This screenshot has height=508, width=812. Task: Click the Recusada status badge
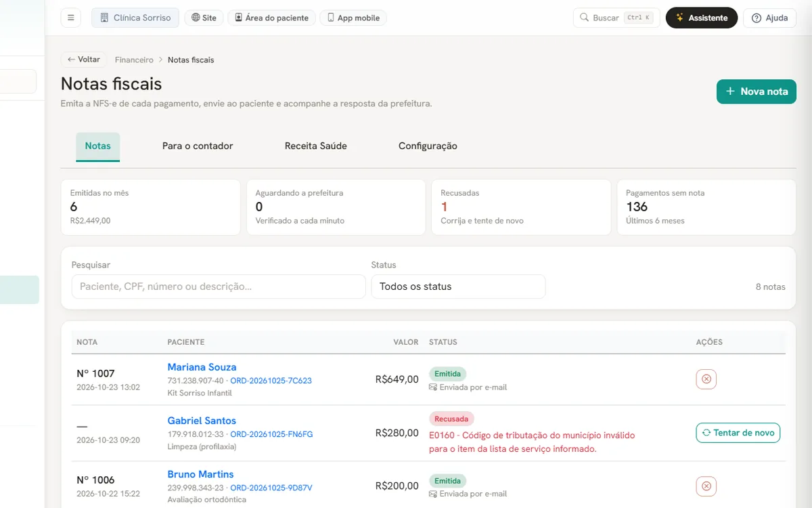(451, 419)
